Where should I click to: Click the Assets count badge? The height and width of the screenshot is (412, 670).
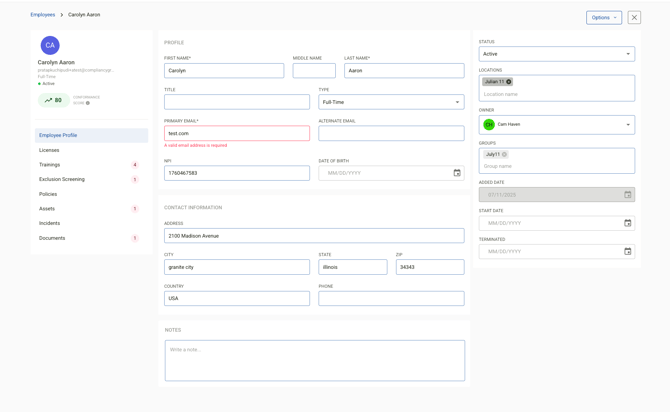pos(135,209)
